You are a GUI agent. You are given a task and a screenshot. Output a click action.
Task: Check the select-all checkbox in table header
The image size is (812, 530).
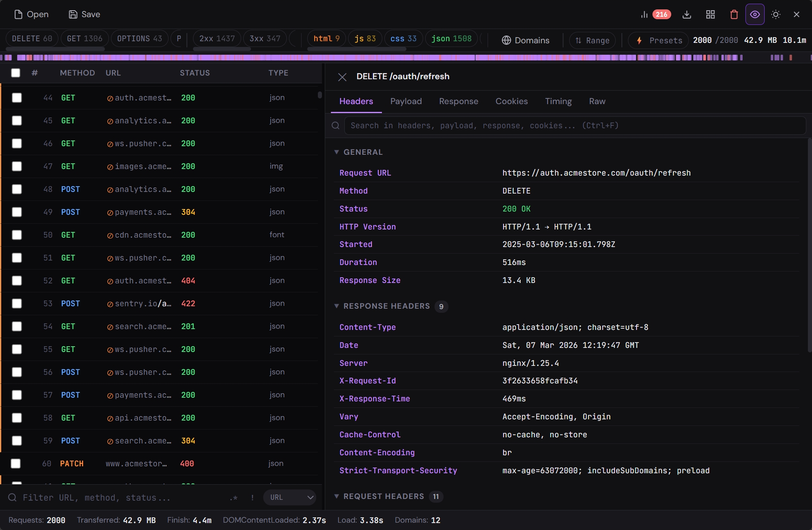pyautogui.click(x=16, y=73)
